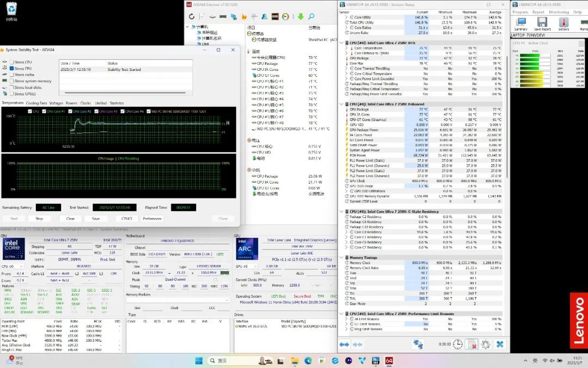Click the user account icon in AIDA64 toolbar
588x368 pixels.
pyautogui.click(x=265, y=16)
